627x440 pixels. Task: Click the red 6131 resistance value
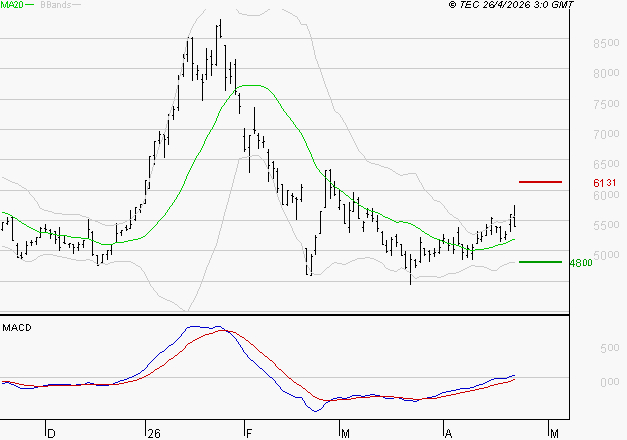[x=605, y=183]
